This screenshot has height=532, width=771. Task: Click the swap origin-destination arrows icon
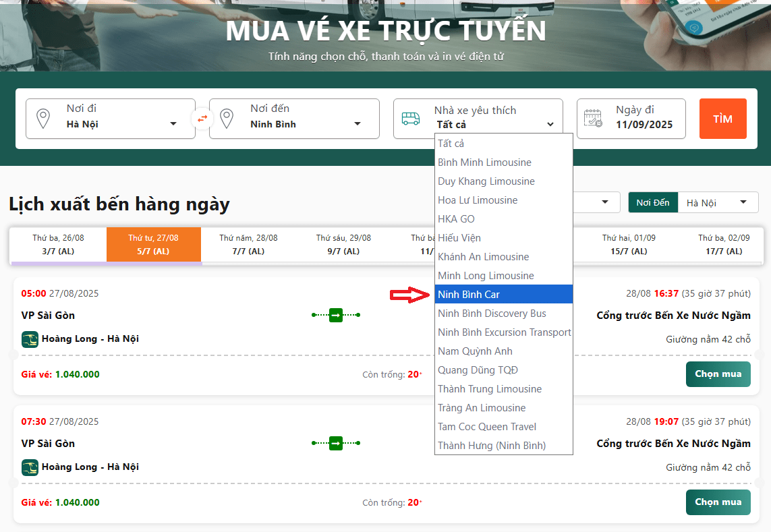point(202,119)
